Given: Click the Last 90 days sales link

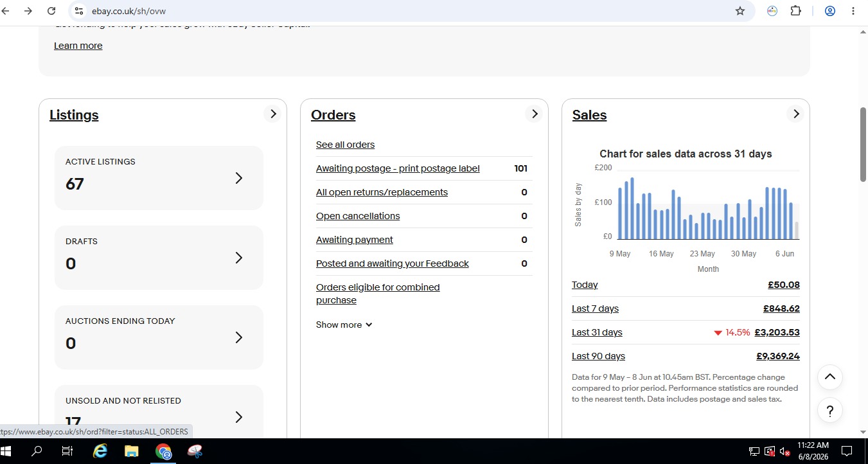Looking at the screenshot, I should (598, 356).
